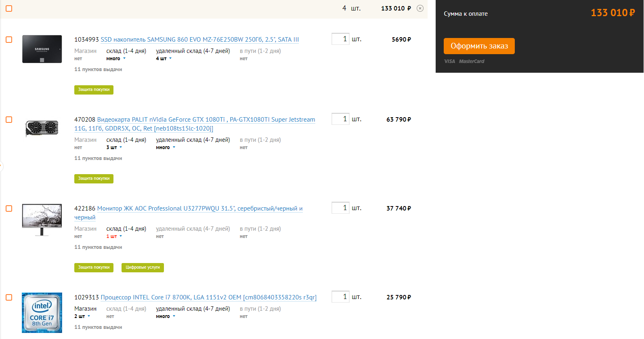Click the monitor price '37 740 ₽'
Image resolution: width=644 pixels, height=339 pixels.
[399, 208]
